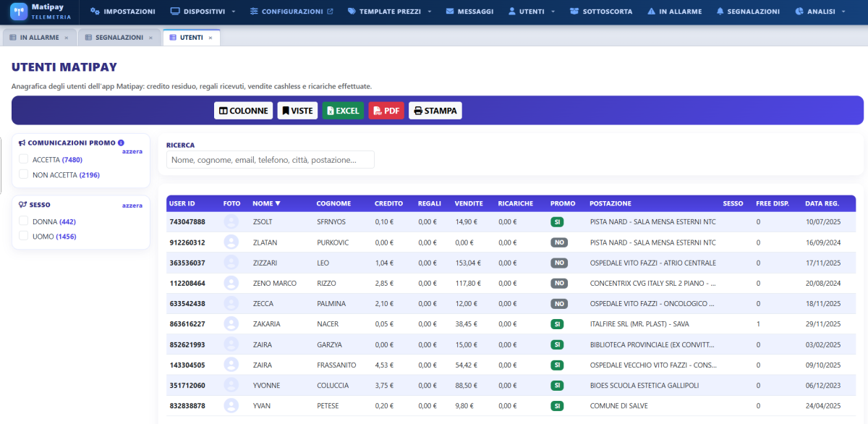Click SI promo badge for Zsolt
This screenshot has width=868, height=424.
pos(557,222)
